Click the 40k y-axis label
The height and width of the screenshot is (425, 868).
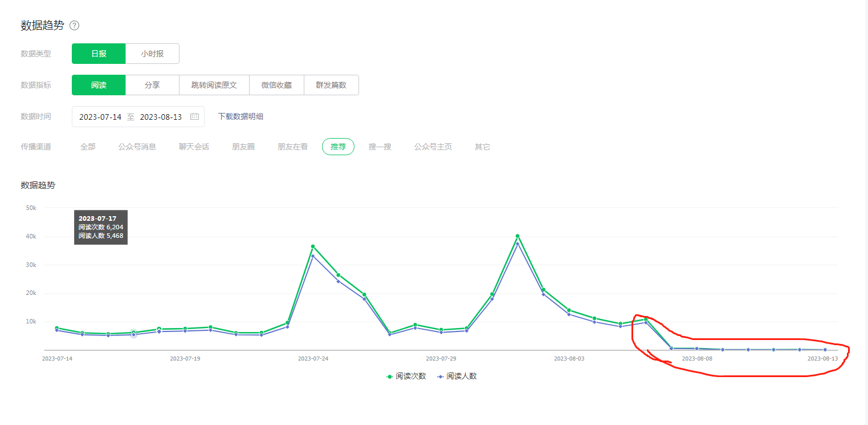point(31,236)
